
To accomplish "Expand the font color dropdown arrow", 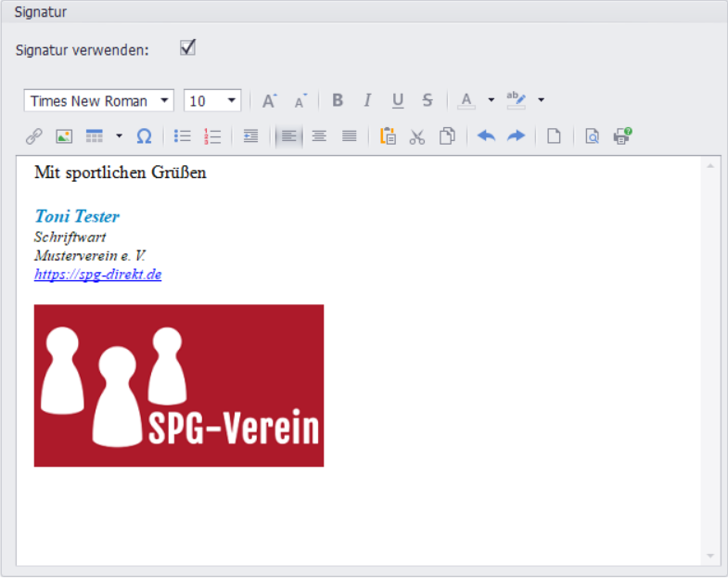I will pos(491,100).
